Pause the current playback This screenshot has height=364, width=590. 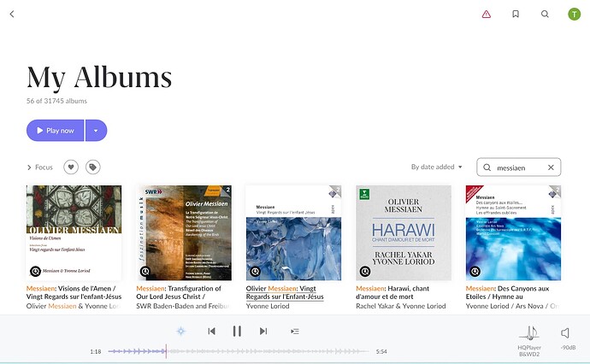point(237,332)
